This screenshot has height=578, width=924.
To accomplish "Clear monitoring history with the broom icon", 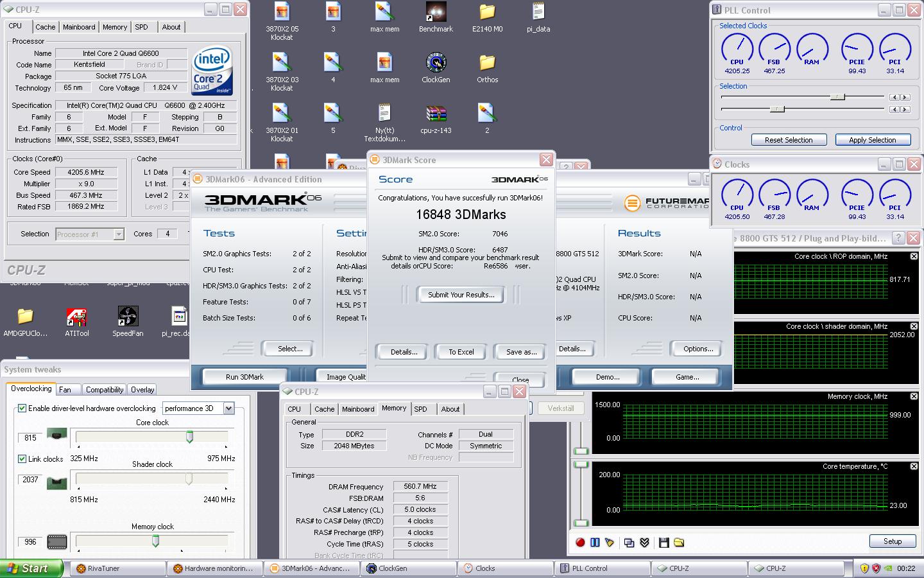I will [610, 543].
